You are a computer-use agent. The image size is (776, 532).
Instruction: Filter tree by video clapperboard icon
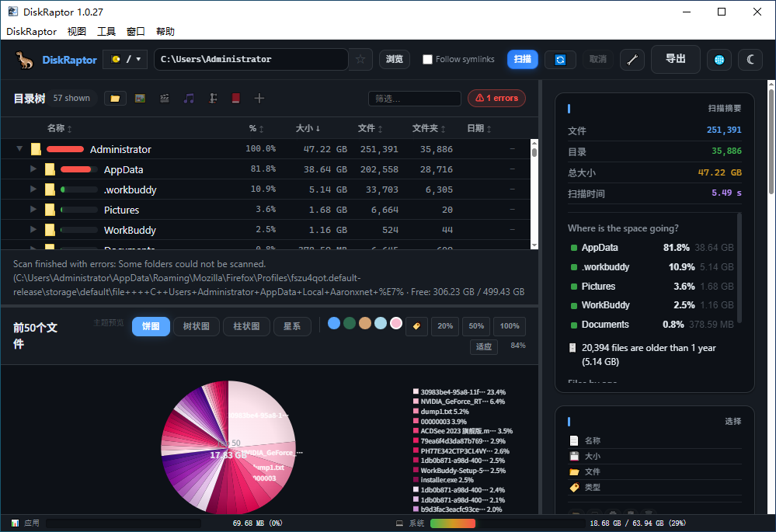click(x=165, y=99)
